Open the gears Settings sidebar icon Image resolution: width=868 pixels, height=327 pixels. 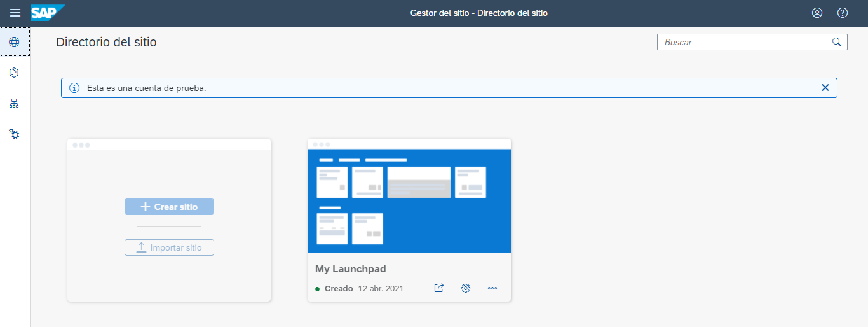15,134
